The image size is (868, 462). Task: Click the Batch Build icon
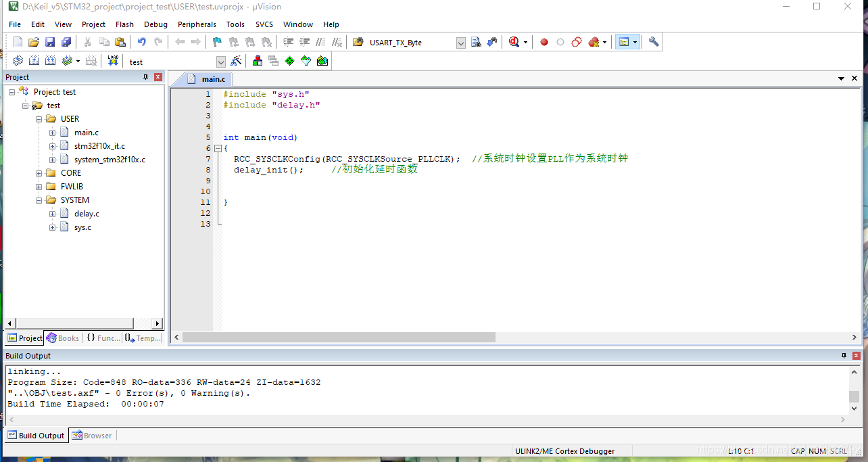[x=68, y=61]
